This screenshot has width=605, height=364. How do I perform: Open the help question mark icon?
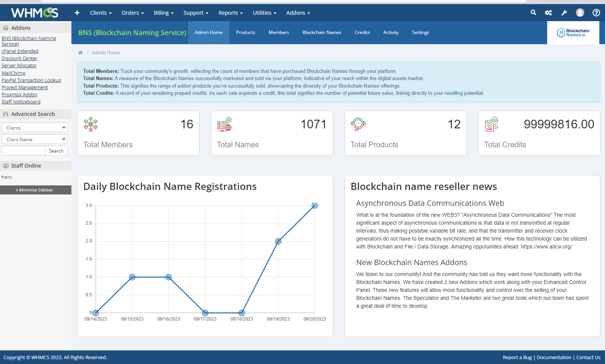[596, 13]
